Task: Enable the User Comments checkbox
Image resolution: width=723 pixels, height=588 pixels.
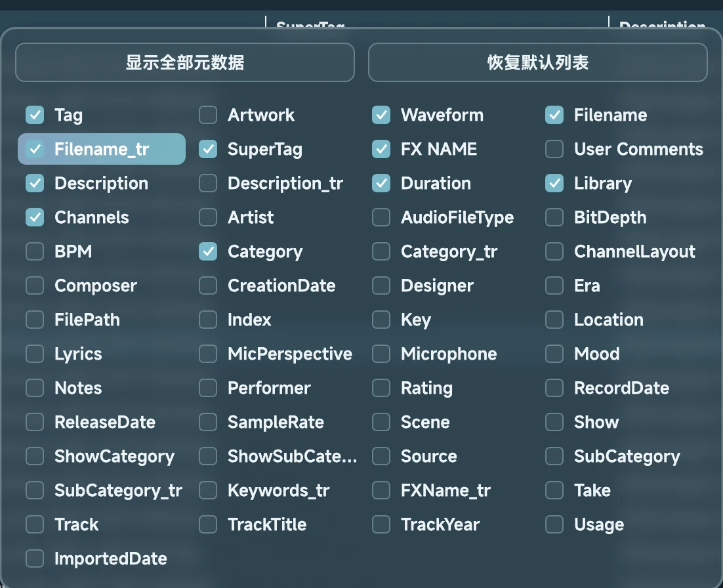Action: [554, 149]
